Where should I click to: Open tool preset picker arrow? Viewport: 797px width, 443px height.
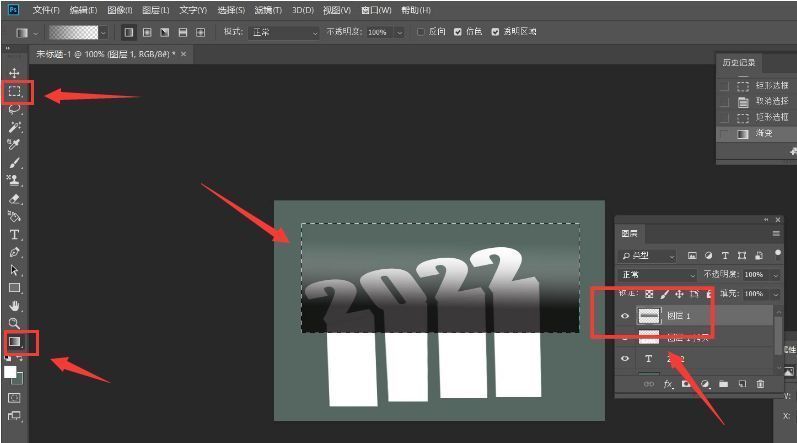coord(36,33)
